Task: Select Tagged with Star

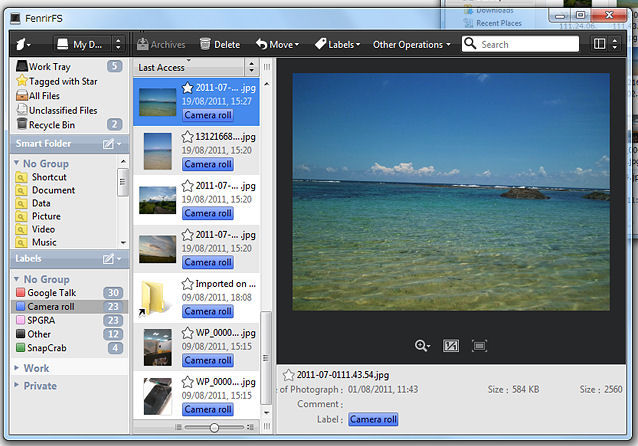Action: click(x=57, y=81)
